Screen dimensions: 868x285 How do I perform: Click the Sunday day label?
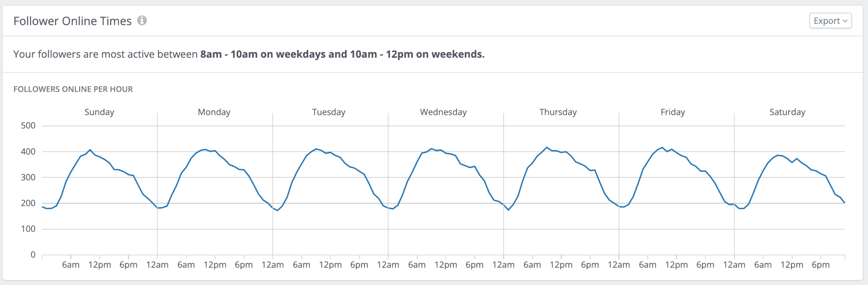(x=99, y=112)
